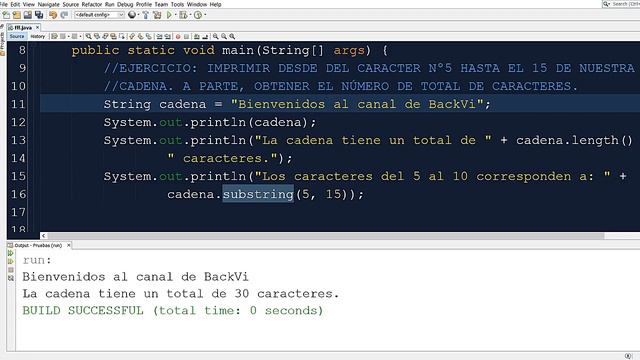Click the Last Edit icon in the editor toolbar

(x=54, y=36)
